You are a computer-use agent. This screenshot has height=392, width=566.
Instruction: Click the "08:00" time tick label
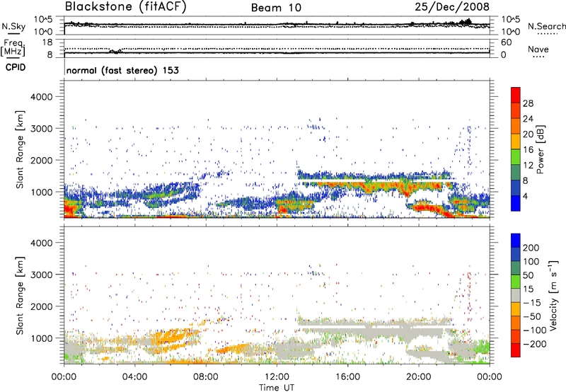click(206, 377)
